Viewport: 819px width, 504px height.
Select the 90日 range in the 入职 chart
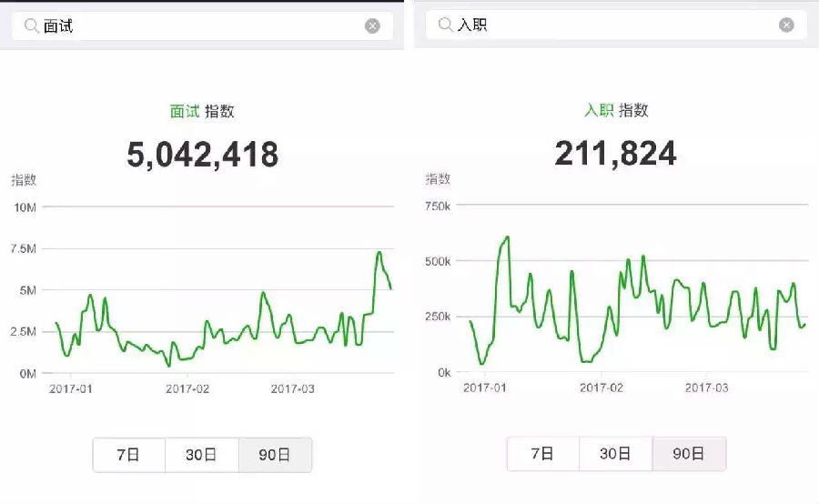point(689,454)
